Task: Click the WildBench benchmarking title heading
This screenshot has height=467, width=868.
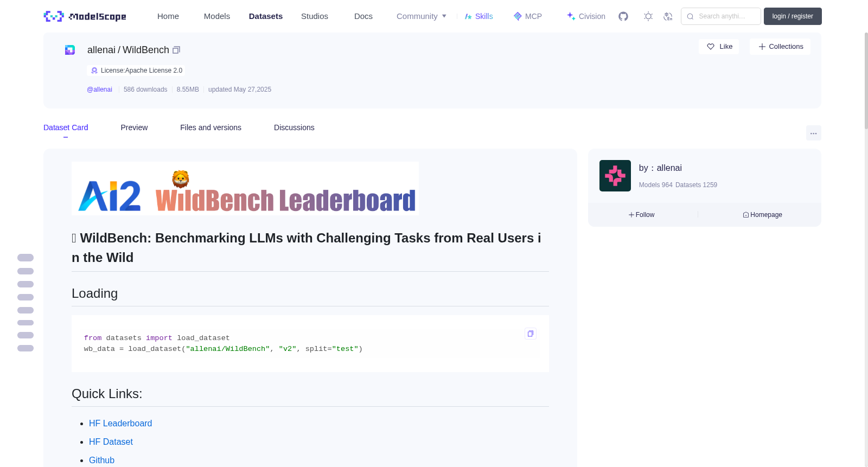Action: click(x=307, y=248)
